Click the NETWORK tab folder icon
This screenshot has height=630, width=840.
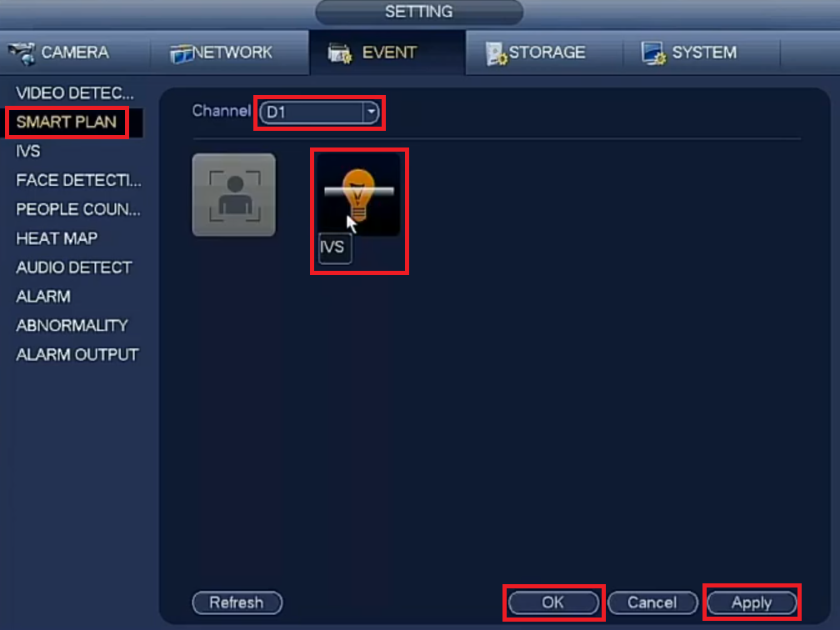(182, 53)
